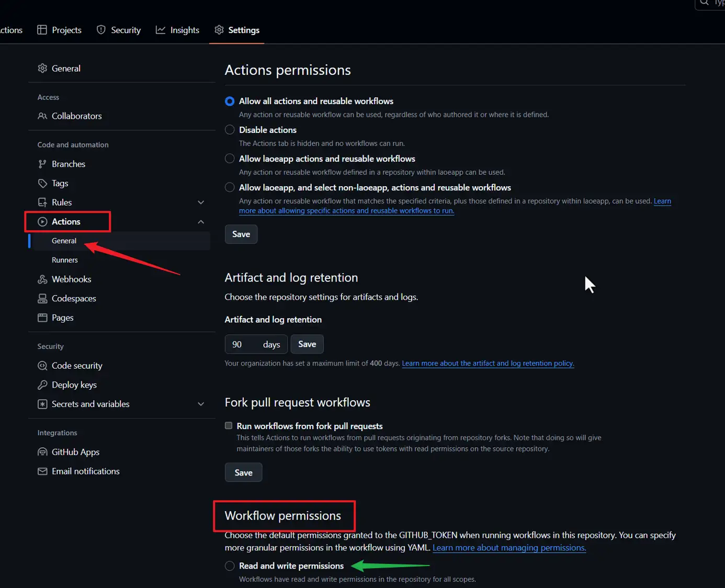Select Allow laoeapp actions and reusable workflows
Screen dimensions: 725x588
coord(230,159)
